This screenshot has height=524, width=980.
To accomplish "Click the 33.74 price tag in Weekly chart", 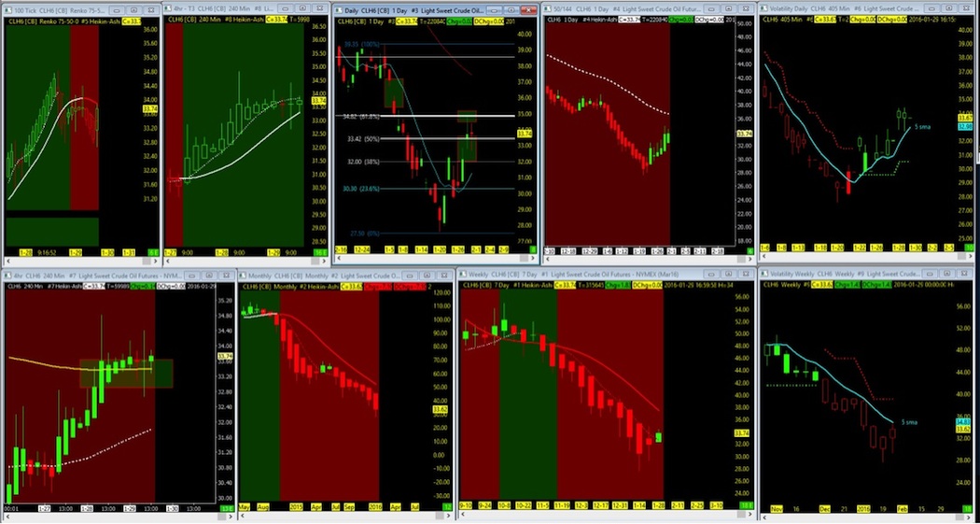I will 741,433.
